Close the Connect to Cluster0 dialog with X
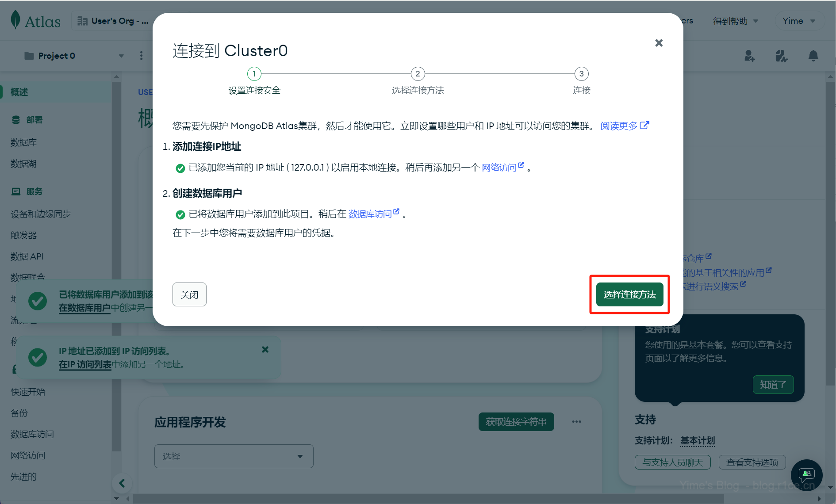Screen dimensions: 836x504 coord(659,43)
